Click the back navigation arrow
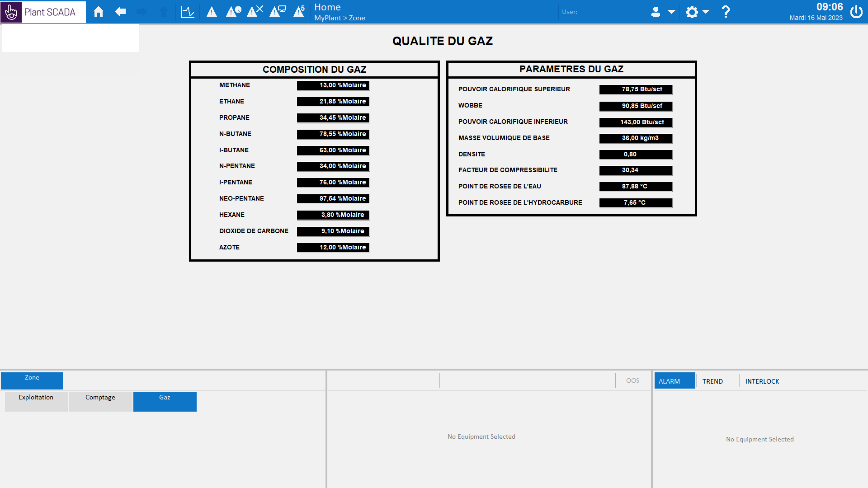Screen dimensions: 868x488 120,12
